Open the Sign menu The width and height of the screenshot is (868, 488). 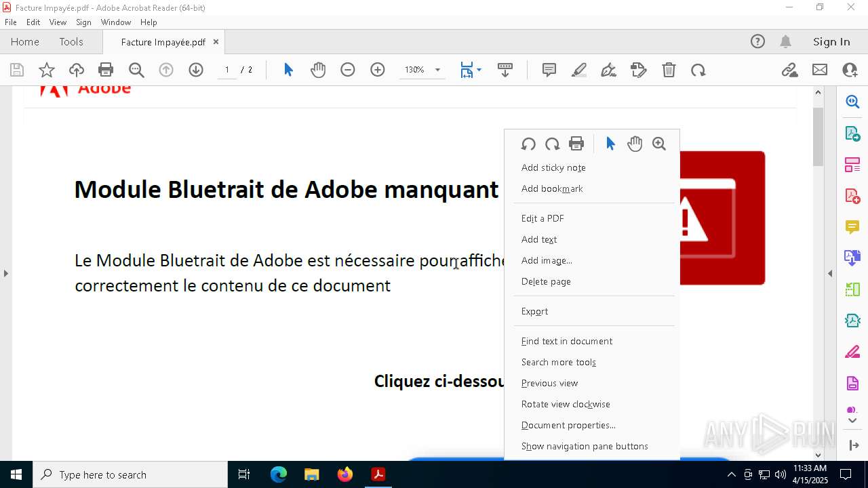(83, 22)
